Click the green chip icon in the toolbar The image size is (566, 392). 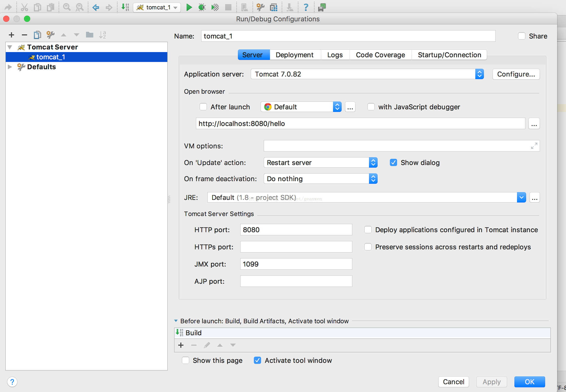click(x=322, y=7)
